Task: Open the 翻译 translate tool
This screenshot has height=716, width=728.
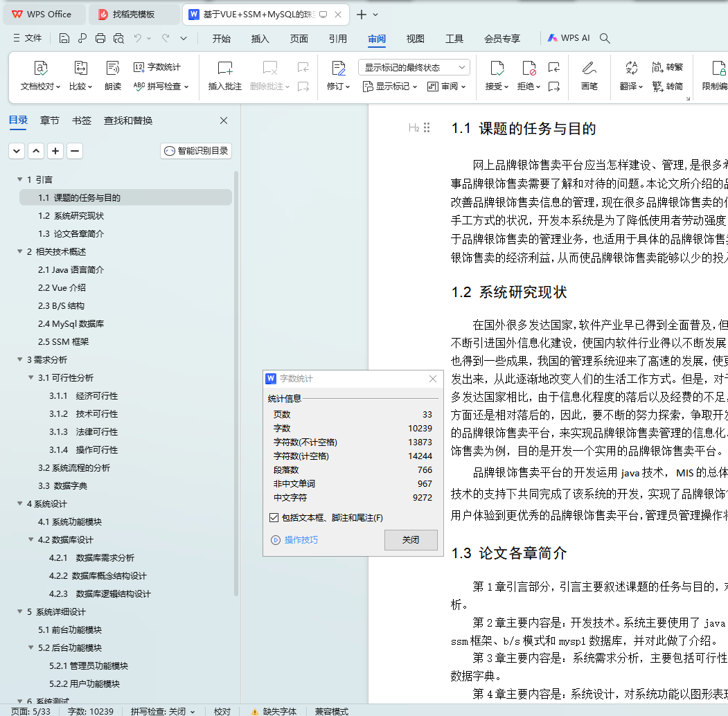Action: tap(631, 75)
